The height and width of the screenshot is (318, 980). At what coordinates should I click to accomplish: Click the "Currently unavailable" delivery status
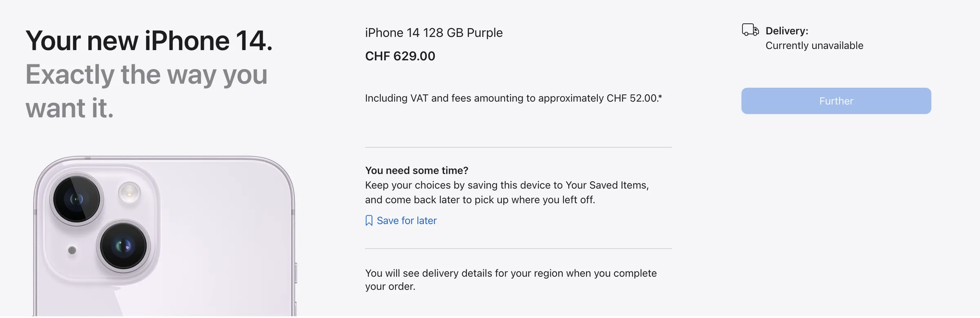click(814, 45)
